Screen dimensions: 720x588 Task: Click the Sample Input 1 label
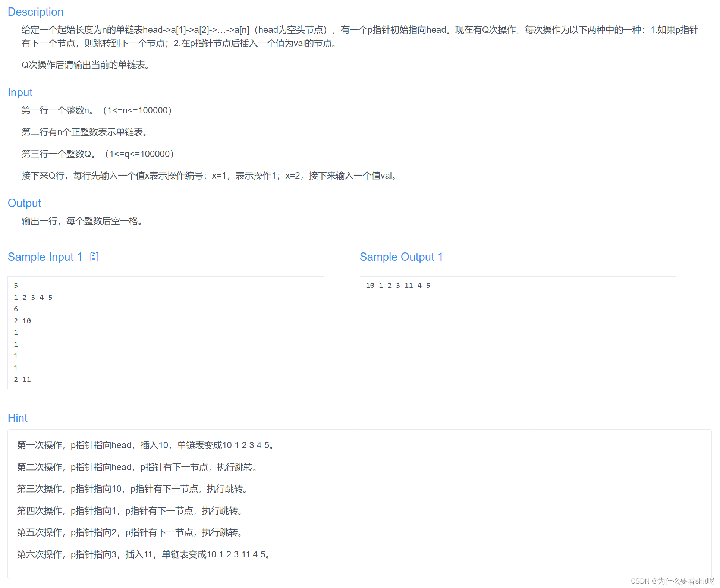coord(45,257)
